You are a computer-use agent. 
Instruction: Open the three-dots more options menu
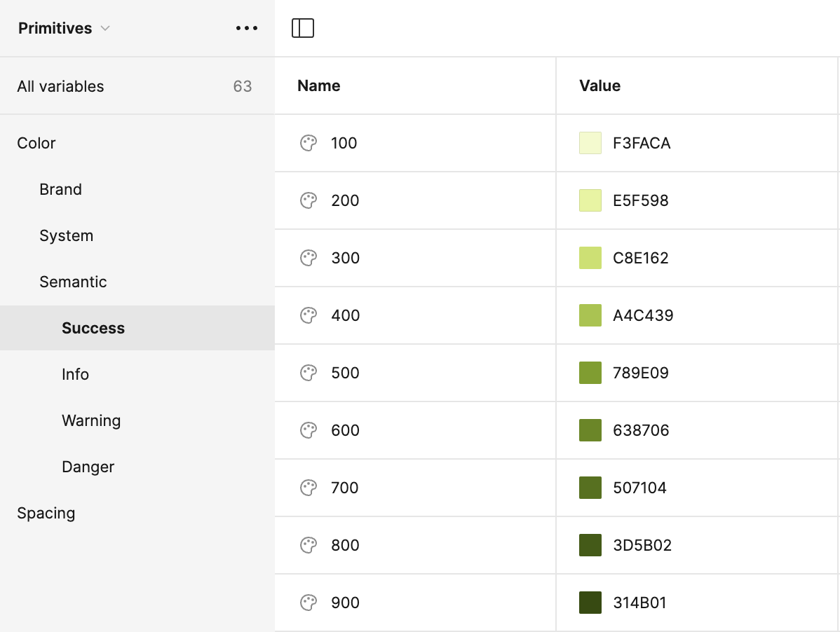pyautogui.click(x=247, y=28)
